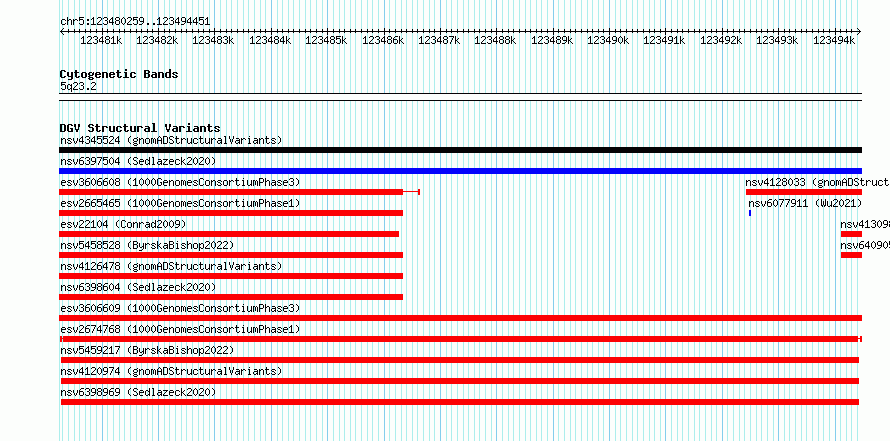Open nsv6398604 Sedlazeck2020 label
This screenshot has width=890, height=441.
138,287
